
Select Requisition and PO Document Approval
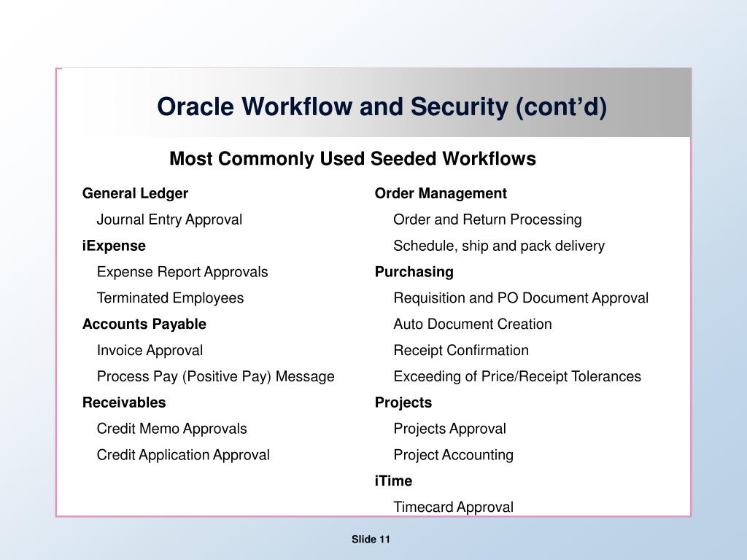(521, 298)
